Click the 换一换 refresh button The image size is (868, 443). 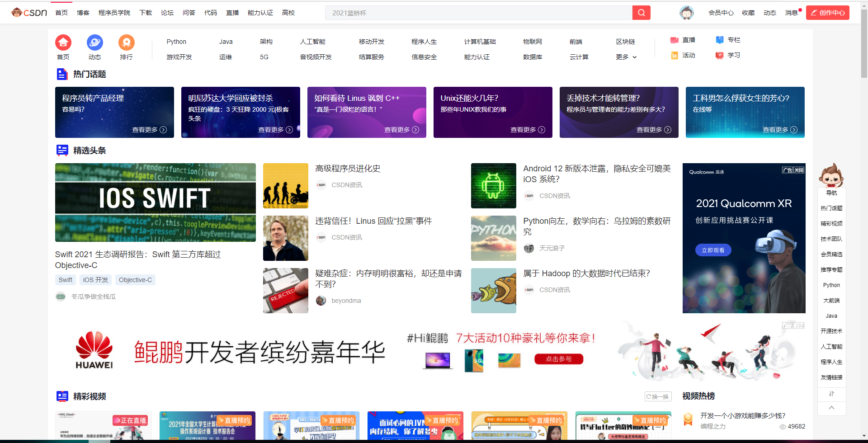point(658,396)
